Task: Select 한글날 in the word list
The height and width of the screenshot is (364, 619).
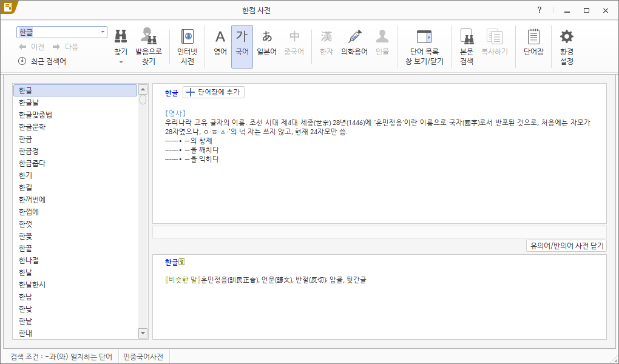Action: pos(75,103)
